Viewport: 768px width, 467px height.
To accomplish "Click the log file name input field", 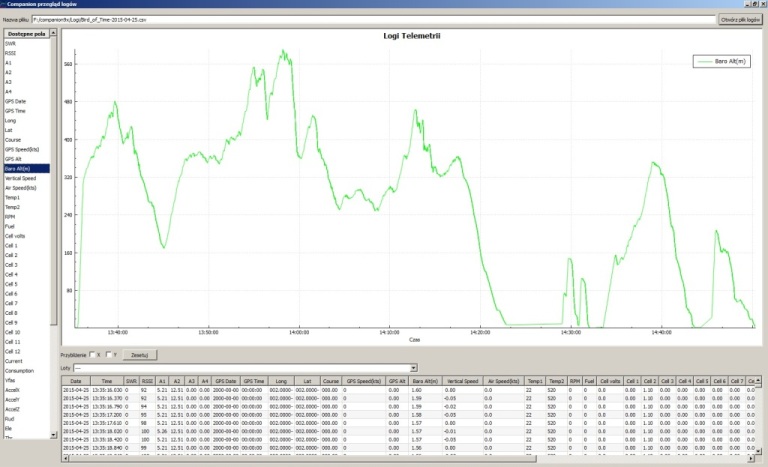I will click(x=374, y=20).
